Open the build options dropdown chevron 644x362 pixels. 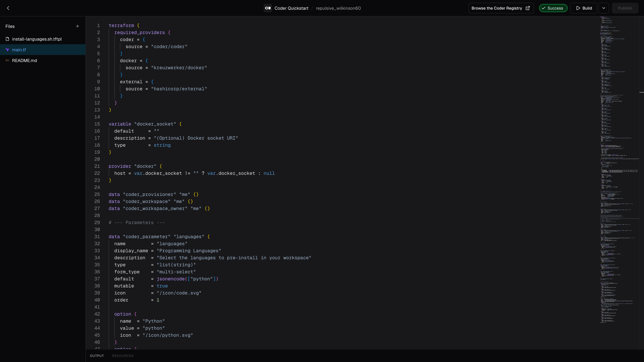[604, 8]
